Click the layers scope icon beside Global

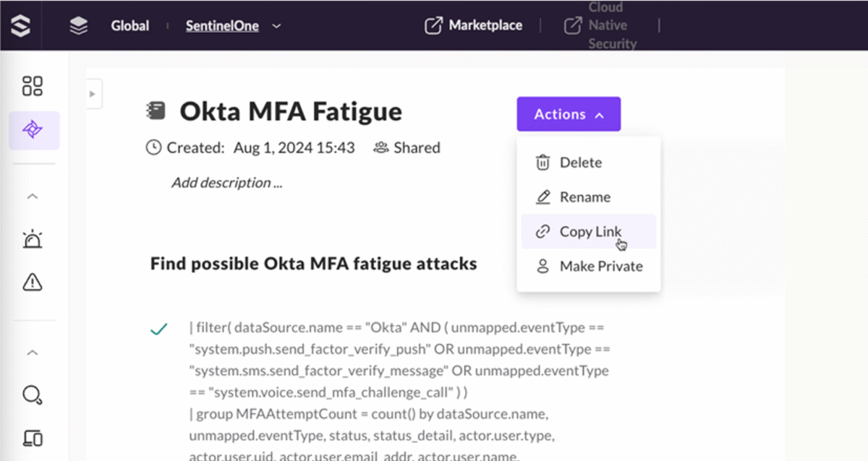(78, 25)
